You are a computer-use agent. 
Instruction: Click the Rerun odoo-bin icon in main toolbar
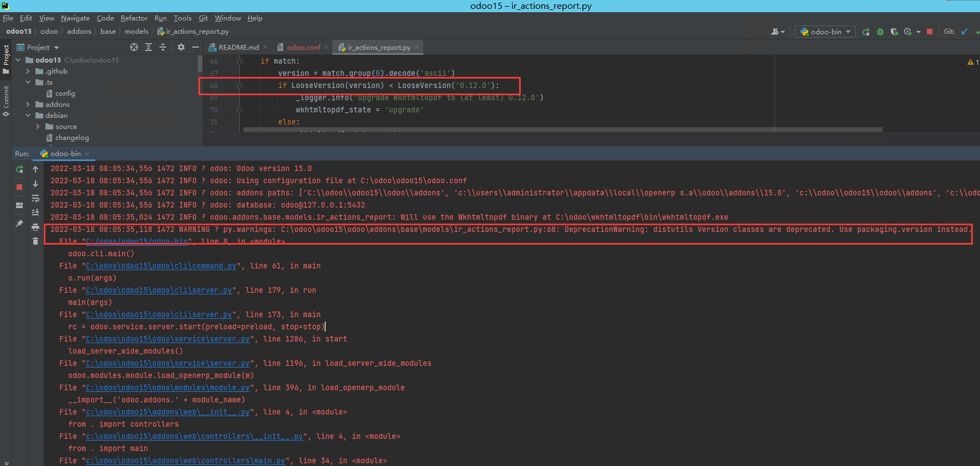point(866,32)
